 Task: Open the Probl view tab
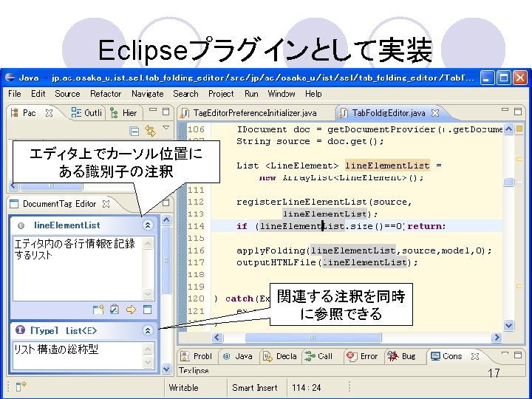pyautogui.click(x=196, y=356)
